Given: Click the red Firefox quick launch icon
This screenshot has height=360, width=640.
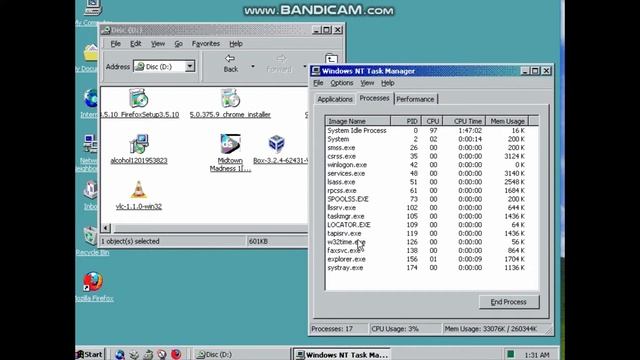Looking at the screenshot, I should 176,354.
